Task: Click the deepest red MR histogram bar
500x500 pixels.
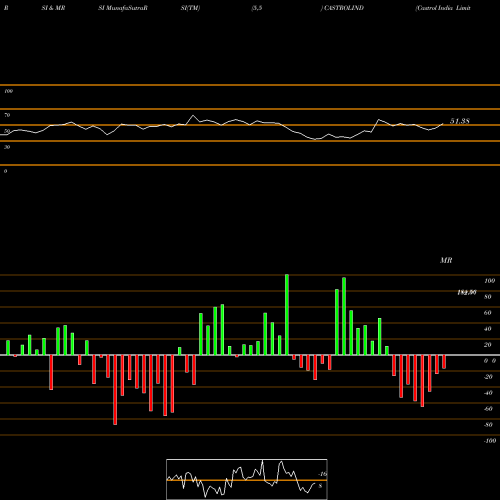Action: click(115, 390)
